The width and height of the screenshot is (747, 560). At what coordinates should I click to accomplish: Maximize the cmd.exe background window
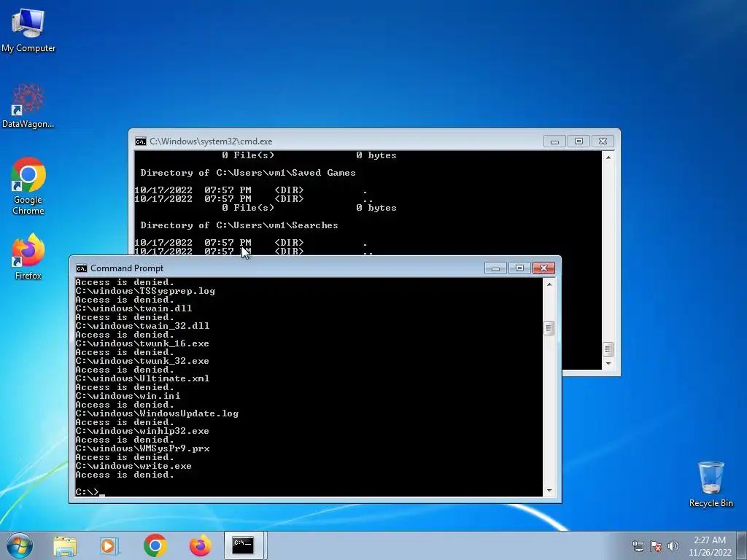578,141
